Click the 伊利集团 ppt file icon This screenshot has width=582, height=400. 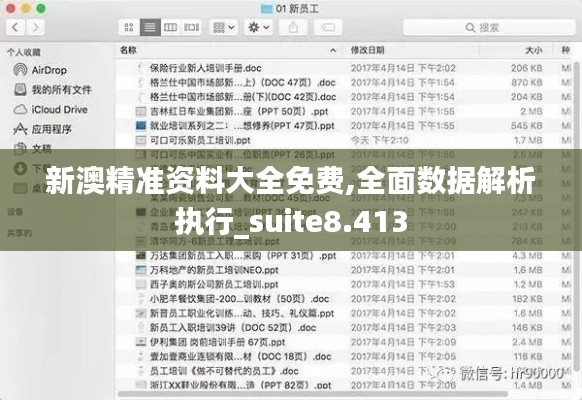[141, 342]
